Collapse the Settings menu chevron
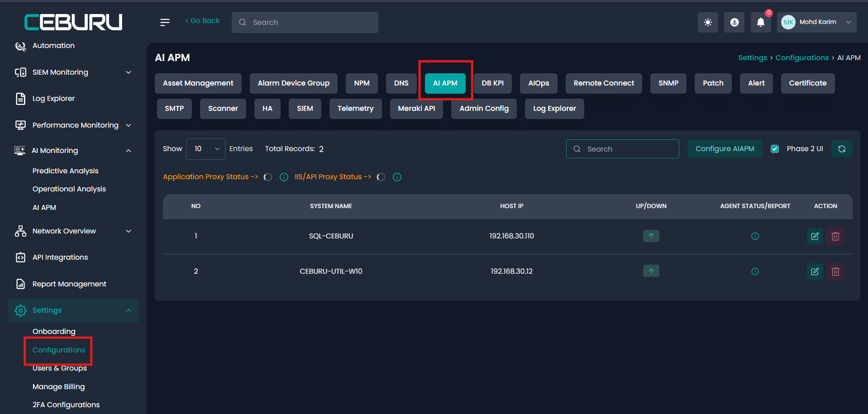Viewport: 868px width, 414px height. (x=129, y=310)
